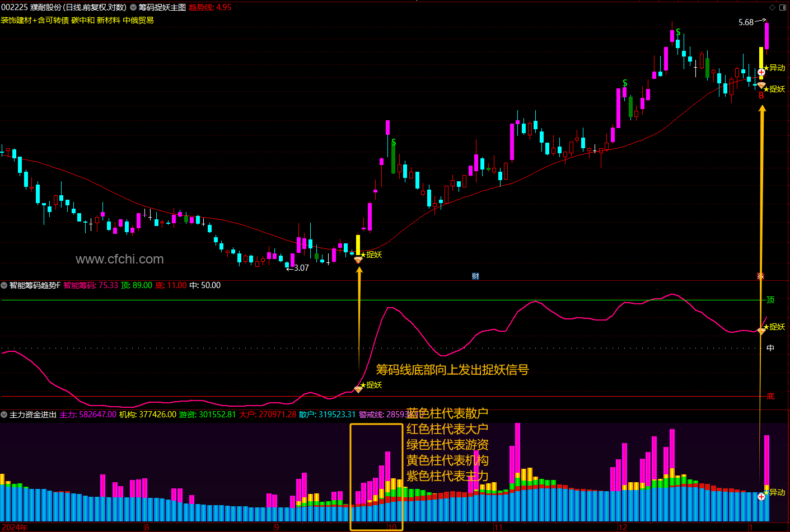Click the 中: 50.00 value
The width and height of the screenshot is (790, 532).
pos(205,285)
